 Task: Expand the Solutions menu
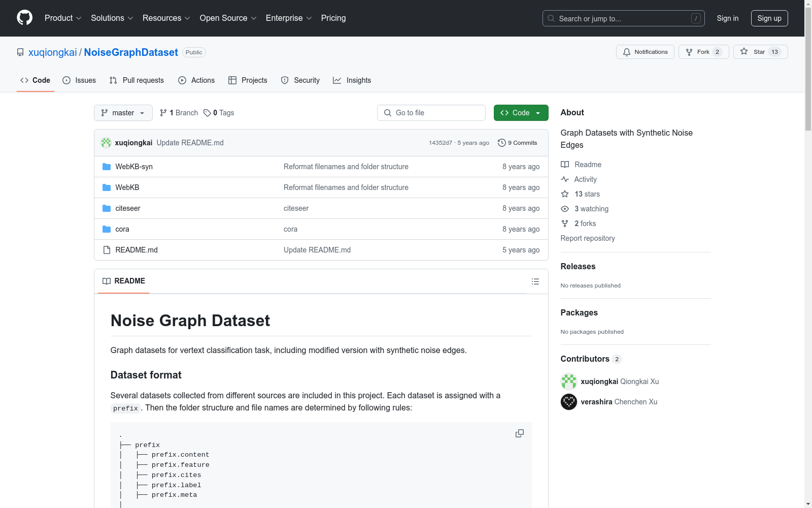click(112, 18)
